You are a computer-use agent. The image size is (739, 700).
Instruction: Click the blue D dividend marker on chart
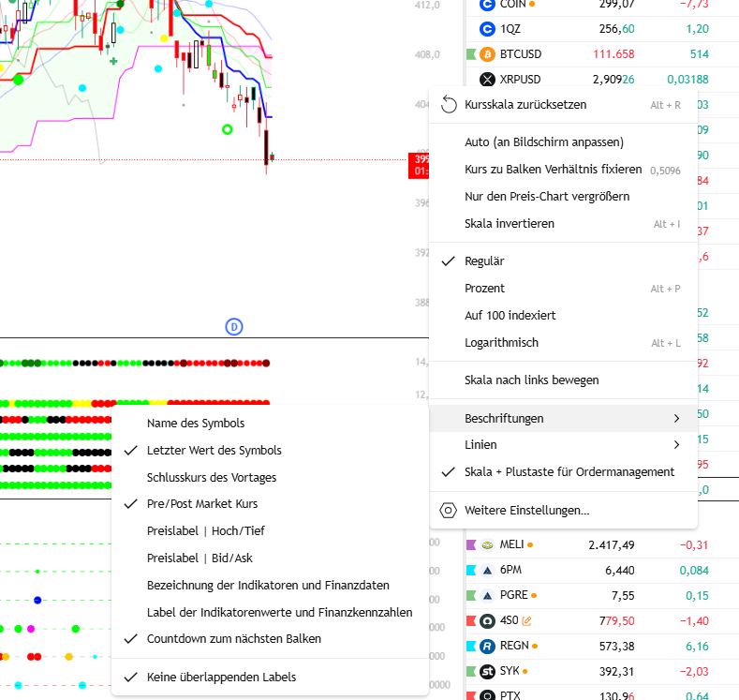(234, 326)
